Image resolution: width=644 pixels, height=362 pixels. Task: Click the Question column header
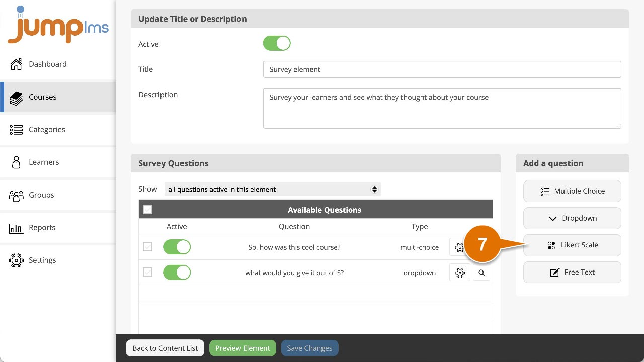(x=294, y=227)
